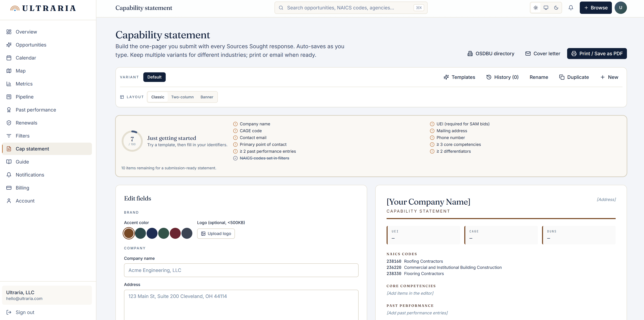This screenshot has width=644, height=320.
Task: Open the Cover letter
Action: click(x=543, y=54)
